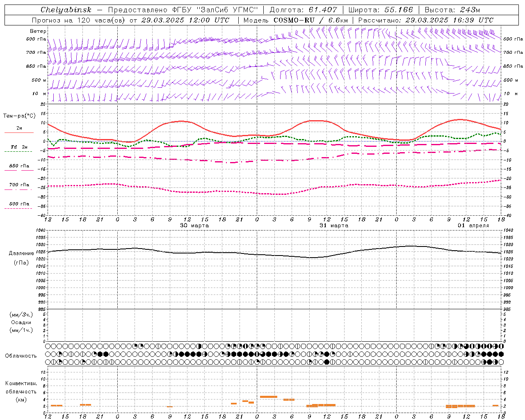Click the 500 м wind level label on the left
Viewport: 525px width, 420px height.
coord(39,80)
